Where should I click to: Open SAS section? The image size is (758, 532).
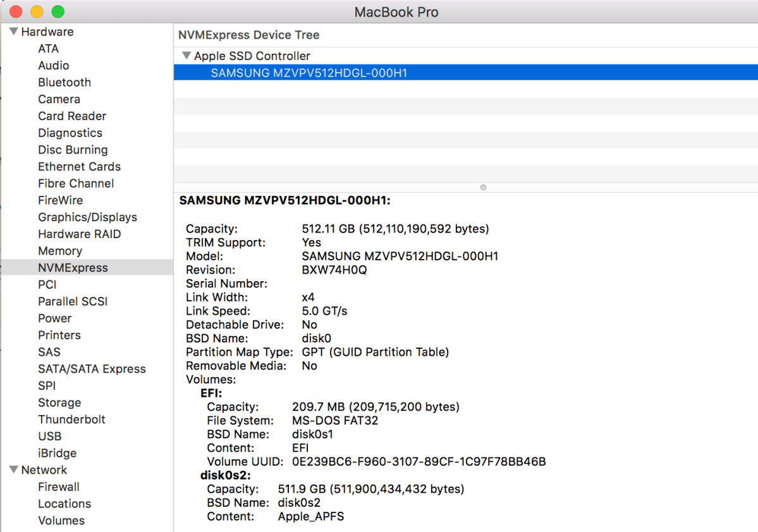click(x=49, y=353)
